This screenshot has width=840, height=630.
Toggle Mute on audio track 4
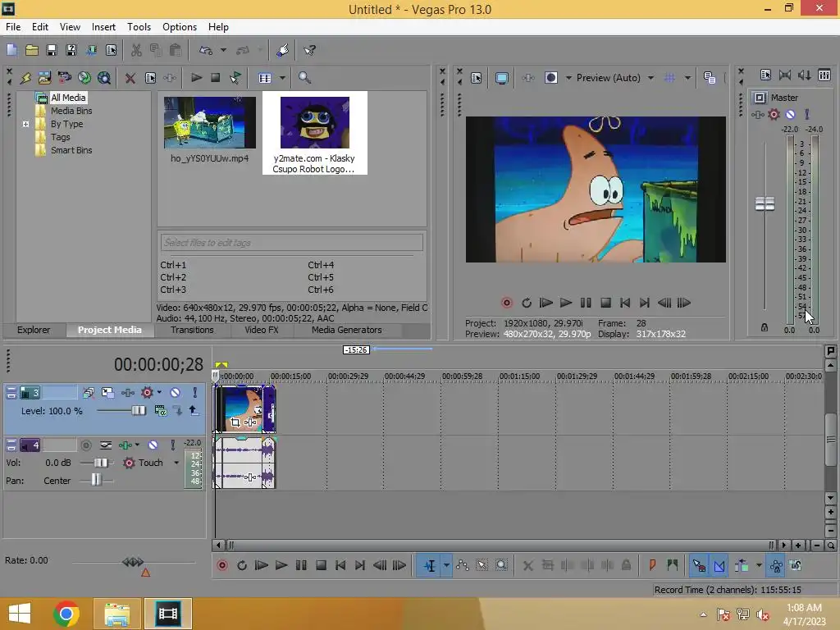coord(153,445)
